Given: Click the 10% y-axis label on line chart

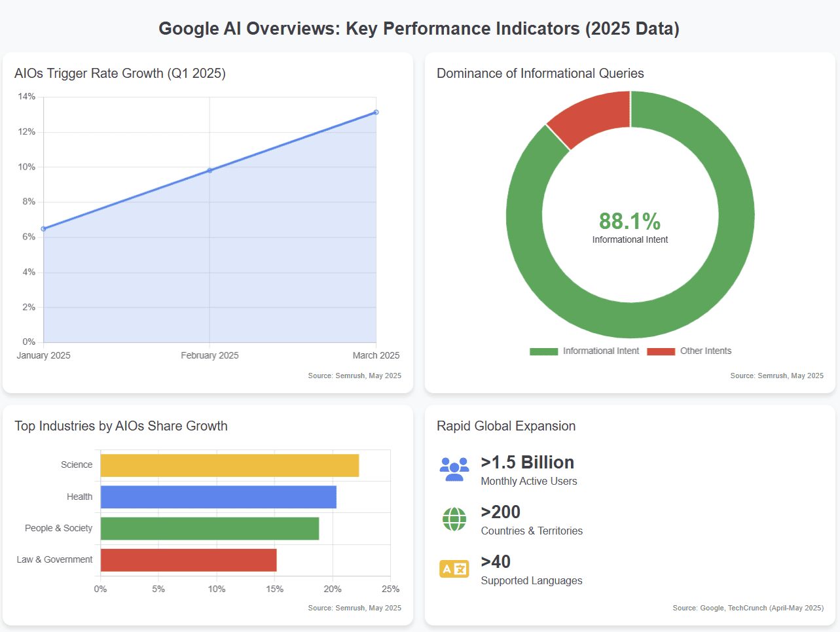Looking at the screenshot, I should click(27, 167).
